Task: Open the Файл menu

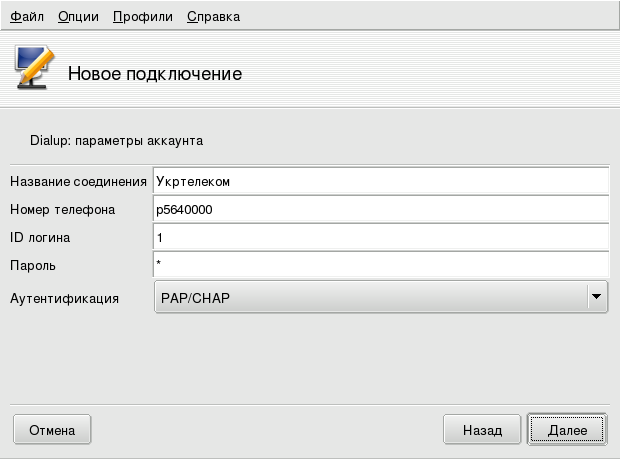Action: pyautogui.click(x=26, y=17)
